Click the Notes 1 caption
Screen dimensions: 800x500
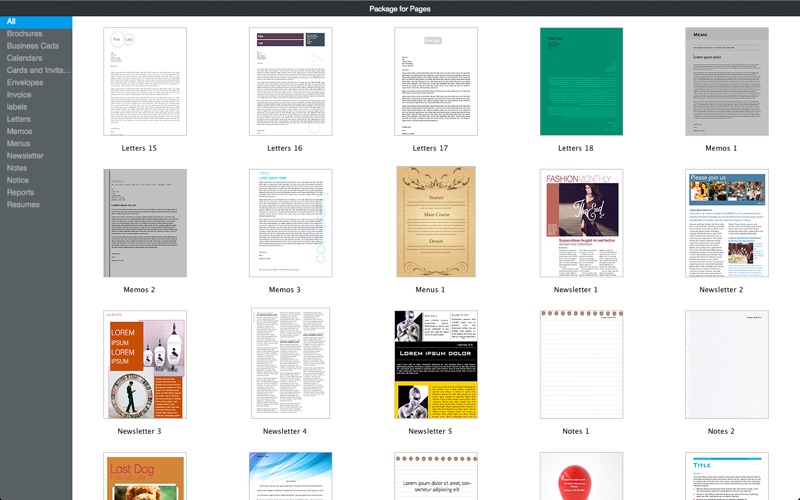576,431
